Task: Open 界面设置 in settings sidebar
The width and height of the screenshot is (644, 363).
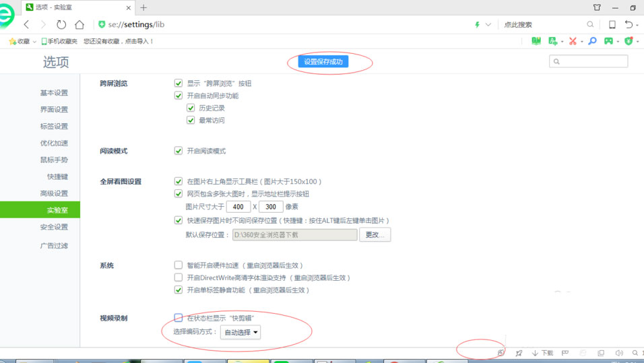Action: coord(54,109)
